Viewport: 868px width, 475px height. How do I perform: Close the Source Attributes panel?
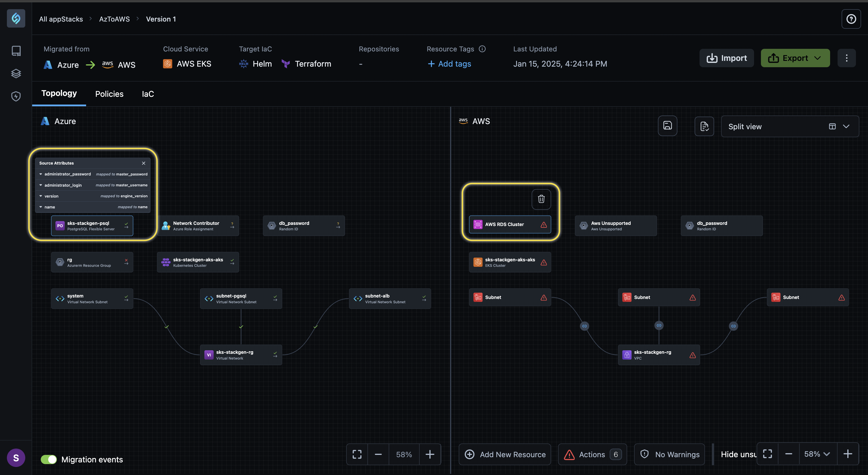(x=144, y=163)
